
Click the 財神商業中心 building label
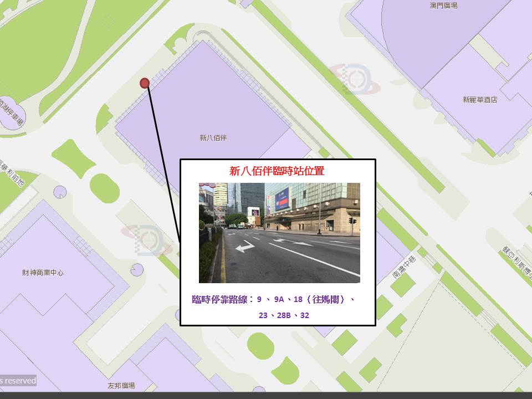(x=43, y=273)
